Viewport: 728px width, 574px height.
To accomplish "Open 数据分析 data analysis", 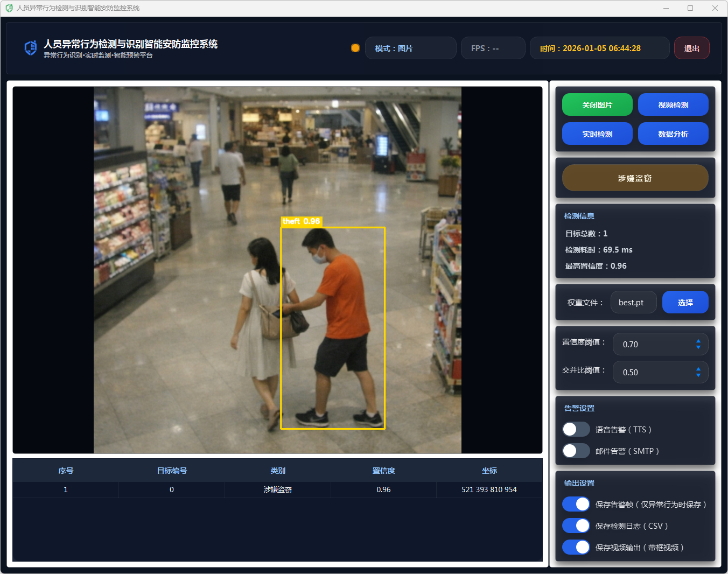I will [x=673, y=134].
